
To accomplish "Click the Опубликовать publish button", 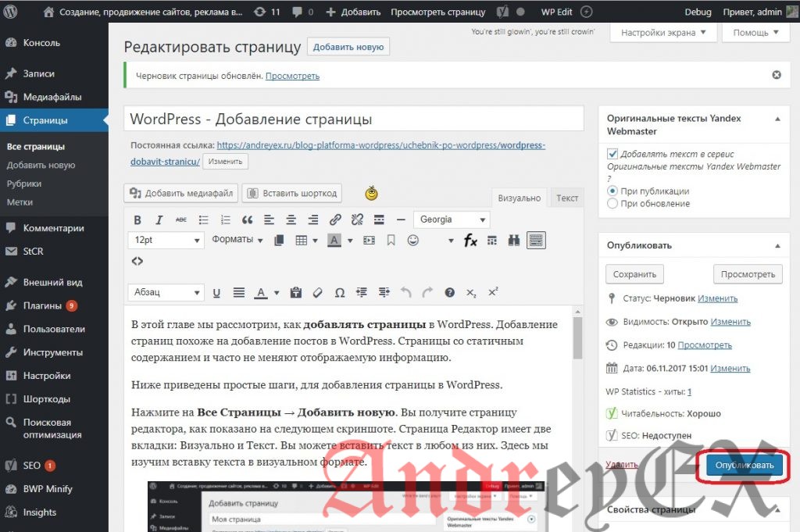I will pyautogui.click(x=744, y=464).
